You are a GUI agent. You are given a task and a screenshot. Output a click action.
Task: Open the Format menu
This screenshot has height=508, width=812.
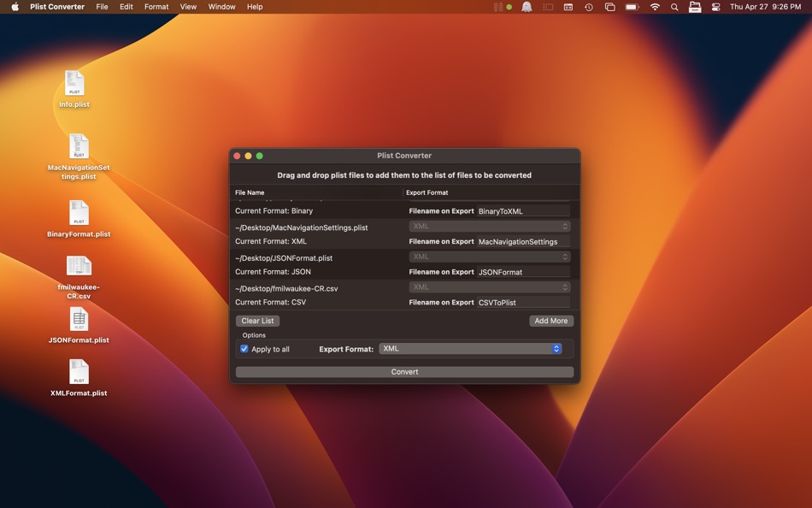(156, 7)
